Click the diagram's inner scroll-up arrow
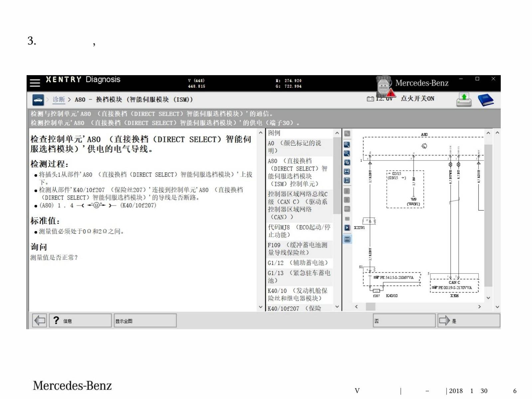The width and height of the screenshot is (532, 399). pyautogui.click(x=488, y=133)
